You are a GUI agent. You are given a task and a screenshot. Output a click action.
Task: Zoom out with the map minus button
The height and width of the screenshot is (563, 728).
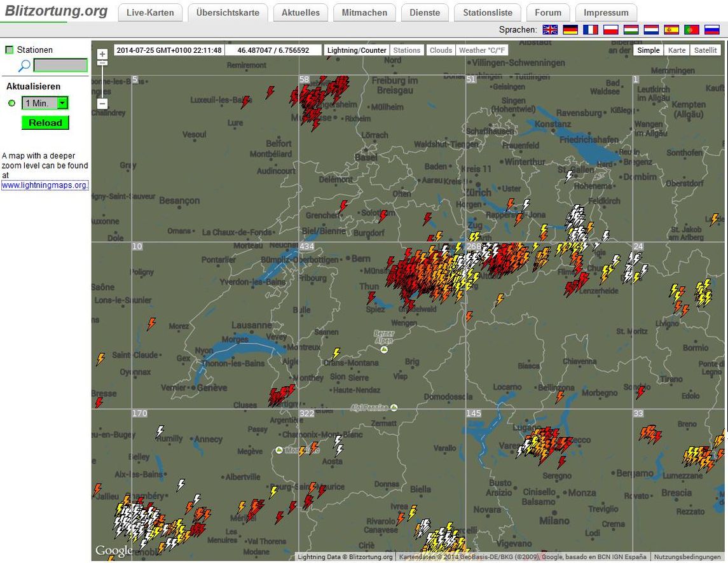point(102,104)
